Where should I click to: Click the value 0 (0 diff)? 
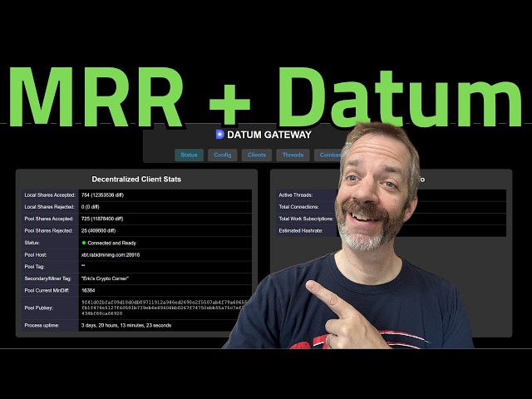tap(91, 207)
